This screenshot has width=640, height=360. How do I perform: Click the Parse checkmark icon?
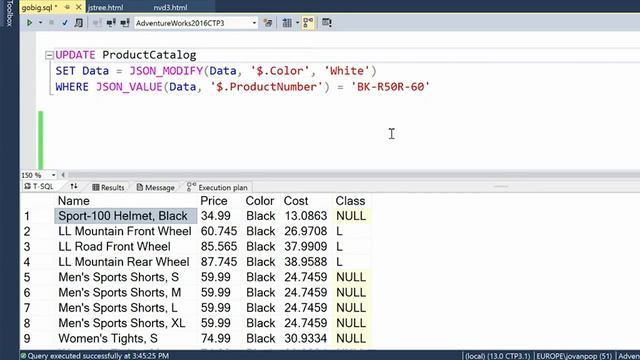coord(65,23)
